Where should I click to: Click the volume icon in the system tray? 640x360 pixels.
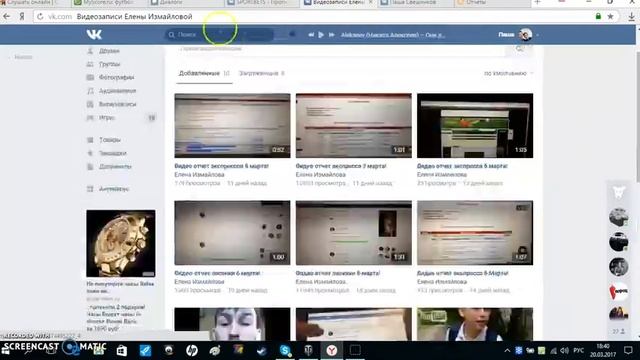(x=564, y=351)
